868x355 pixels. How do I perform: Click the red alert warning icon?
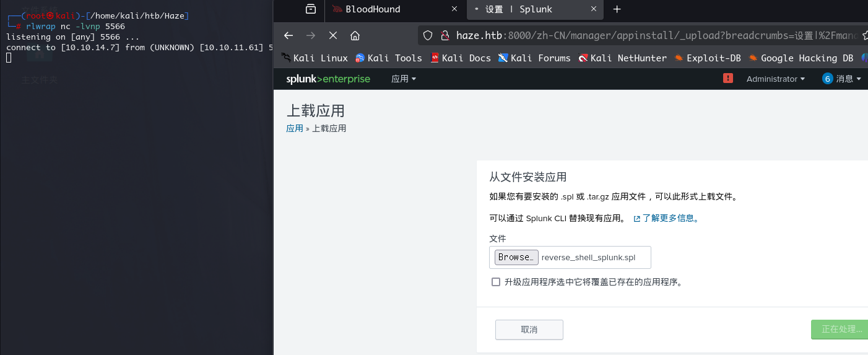pyautogui.click(x=728, y=79)
